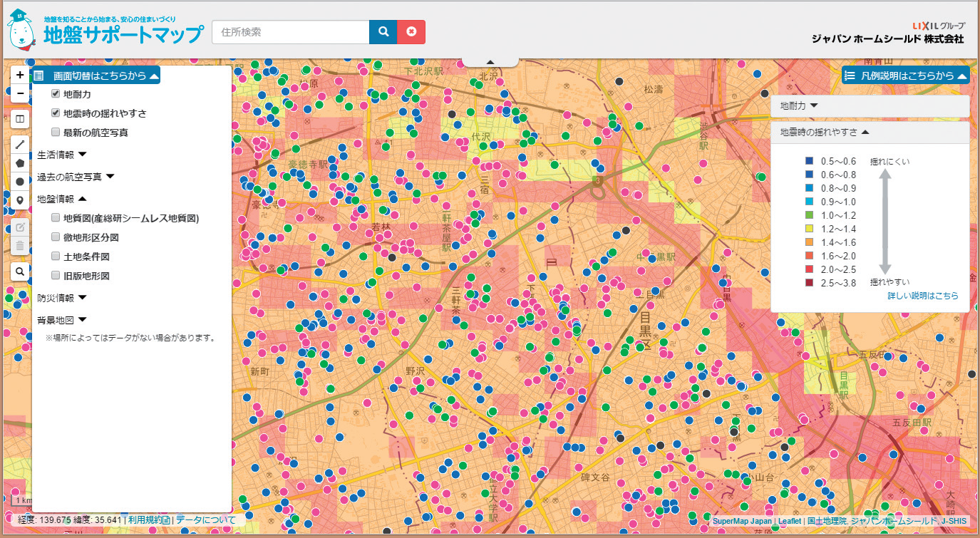
Task: Click the list icon on 画面切替 header
Action: coord(39,76)
